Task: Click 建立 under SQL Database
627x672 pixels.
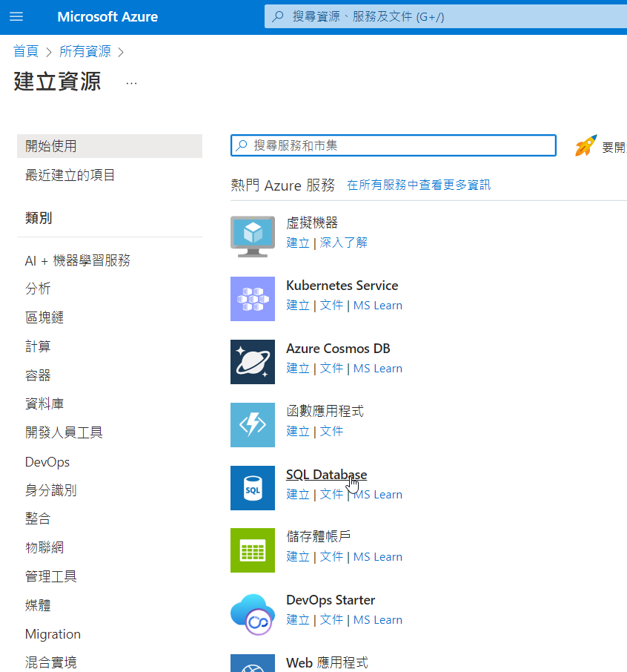Action: pos(298,494)
